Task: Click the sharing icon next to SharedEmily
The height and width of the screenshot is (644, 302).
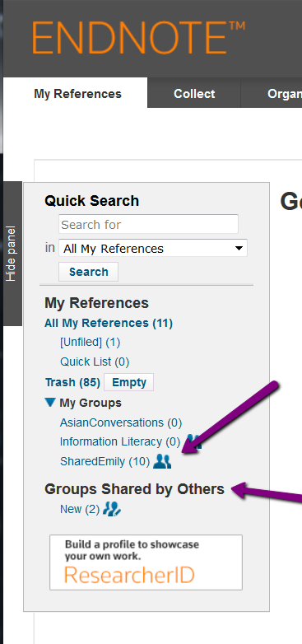Action: point(162,461)
